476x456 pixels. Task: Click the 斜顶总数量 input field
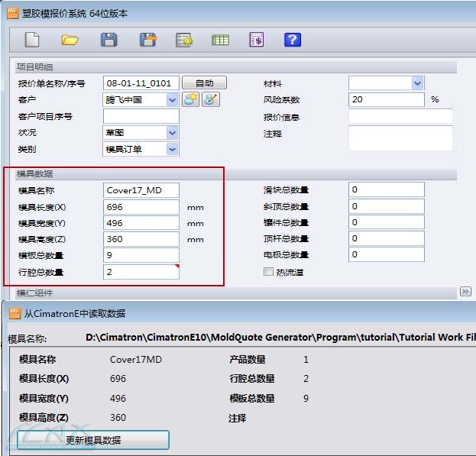pos(386,206)
